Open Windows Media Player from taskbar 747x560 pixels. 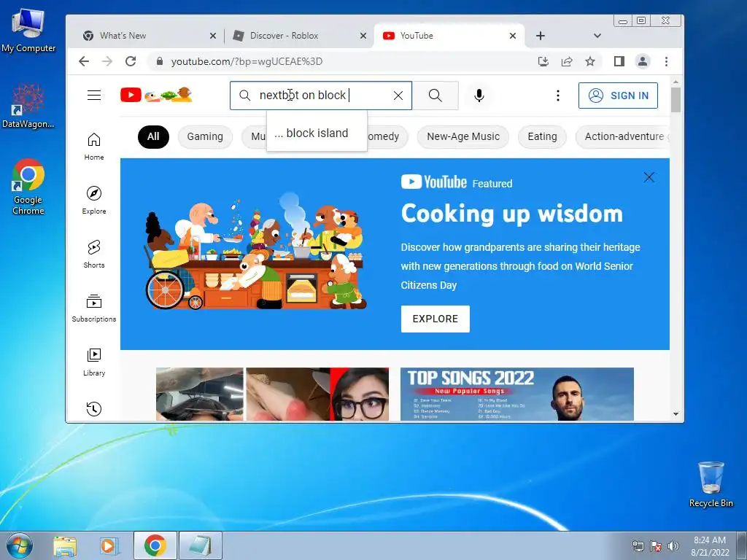[x=109, y=545]
